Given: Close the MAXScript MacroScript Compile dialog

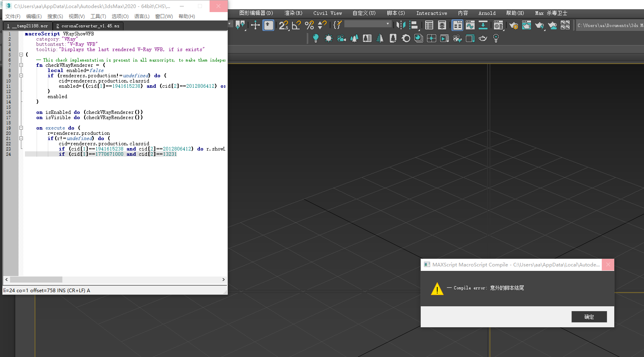Looking at the screenshot, I should click(608, 264).
